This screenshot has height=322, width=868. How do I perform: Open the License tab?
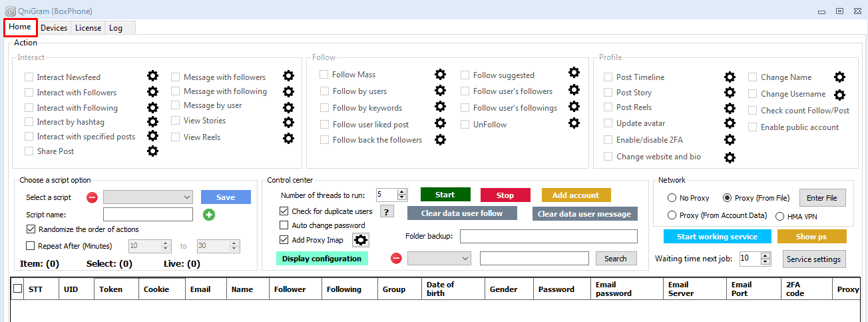pos(88,28)
